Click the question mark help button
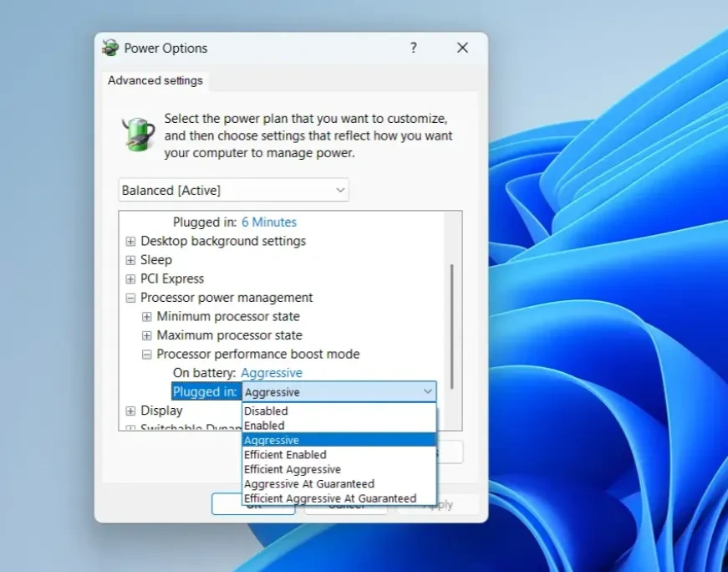Screen dimensions: 728x572 point(413,48)
